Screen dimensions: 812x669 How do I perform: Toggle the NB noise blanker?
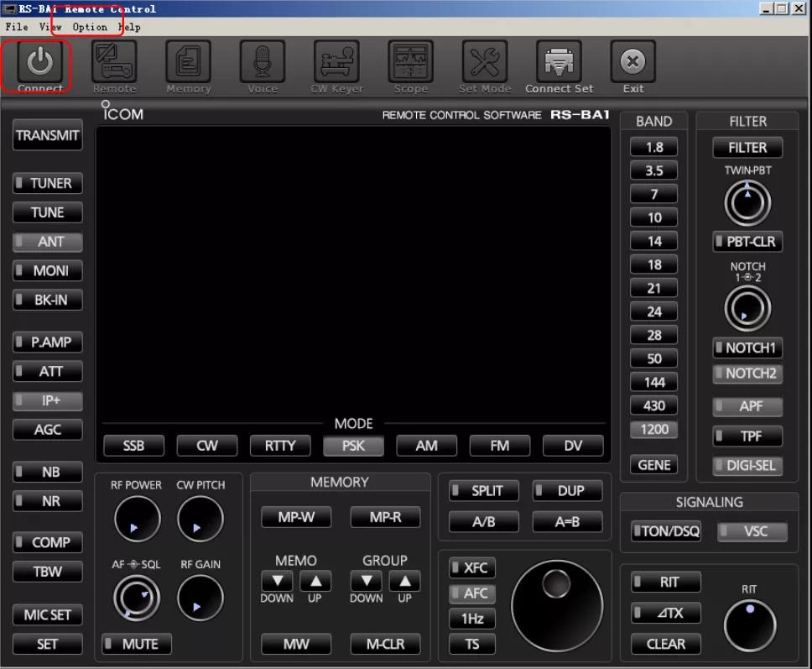tap(48, 472)
